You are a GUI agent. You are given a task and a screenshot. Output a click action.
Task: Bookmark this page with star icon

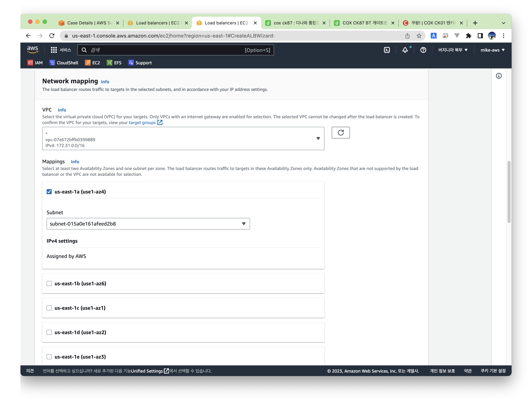point(419,36)
